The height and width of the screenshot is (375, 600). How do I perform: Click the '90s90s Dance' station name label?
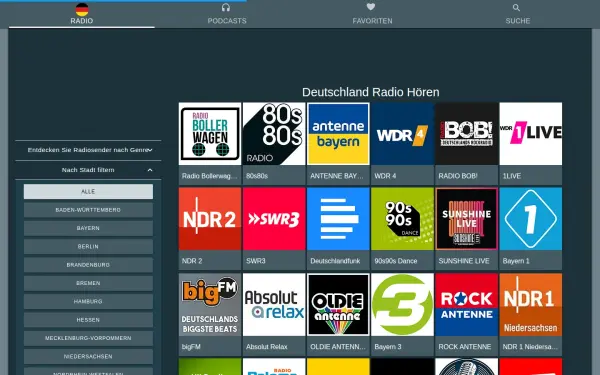click(x=396, y=261)
